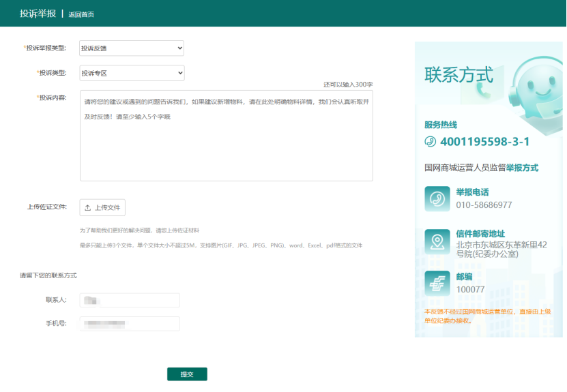Click the 举报电话 phone icon
The image size is (567, 392).
click(437, 198)
